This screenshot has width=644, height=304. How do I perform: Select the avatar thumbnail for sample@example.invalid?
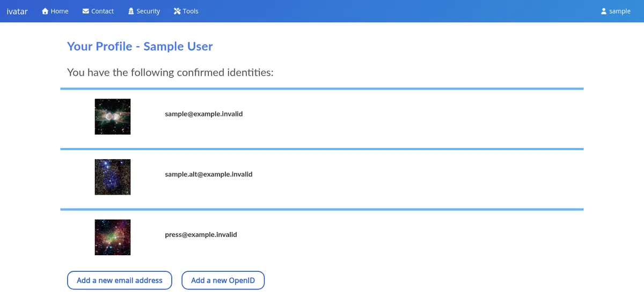click(x=113, y=116)
